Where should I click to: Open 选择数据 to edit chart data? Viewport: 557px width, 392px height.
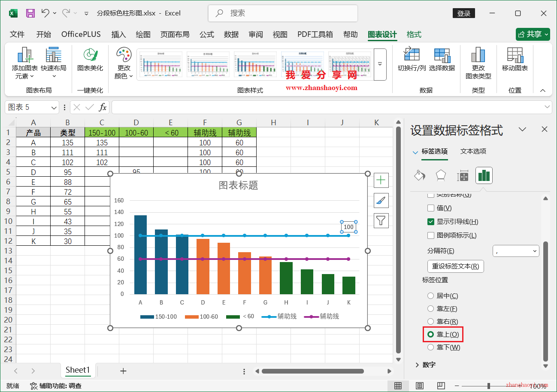(442, 60)
